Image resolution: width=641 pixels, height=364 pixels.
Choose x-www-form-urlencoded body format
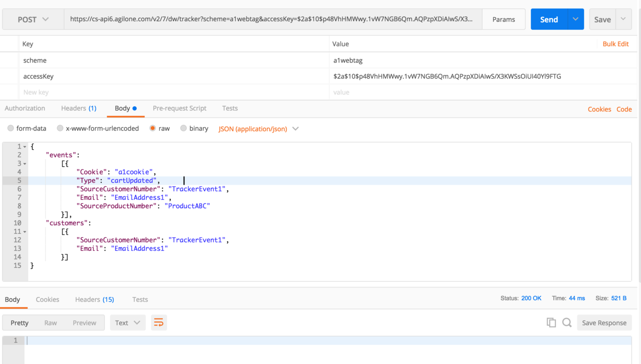59,128
